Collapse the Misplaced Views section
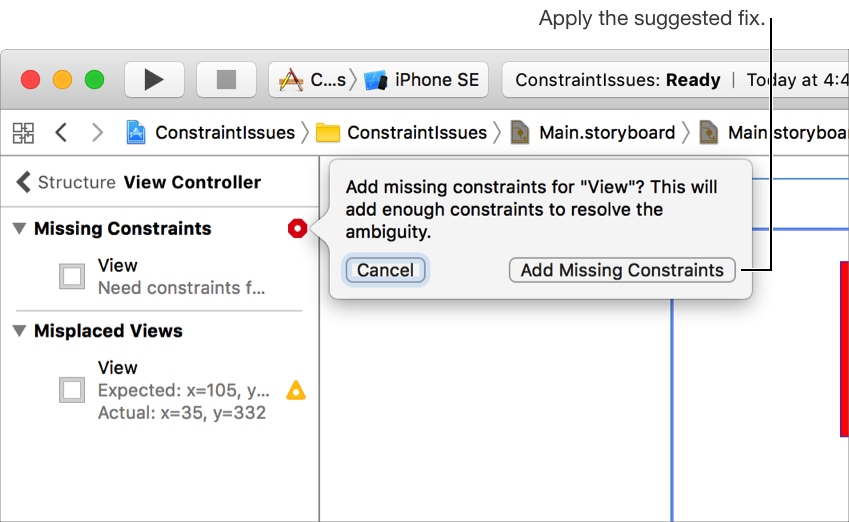Image resolution: width=849 pixels, height=522 pixels. pyautogui.click(x=19, y=331)
